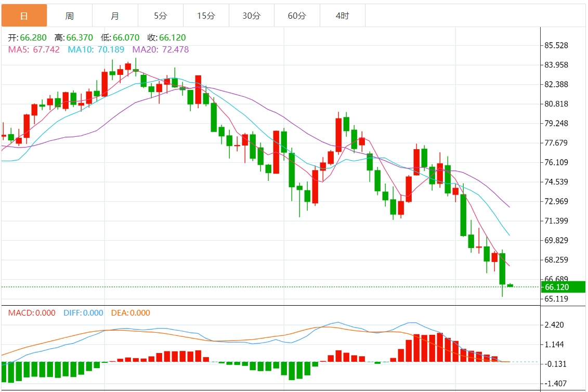The width and height of the screenshot is (588, 392).
Task: Click the 71.399 price axis label
Action: coord(556,221)
